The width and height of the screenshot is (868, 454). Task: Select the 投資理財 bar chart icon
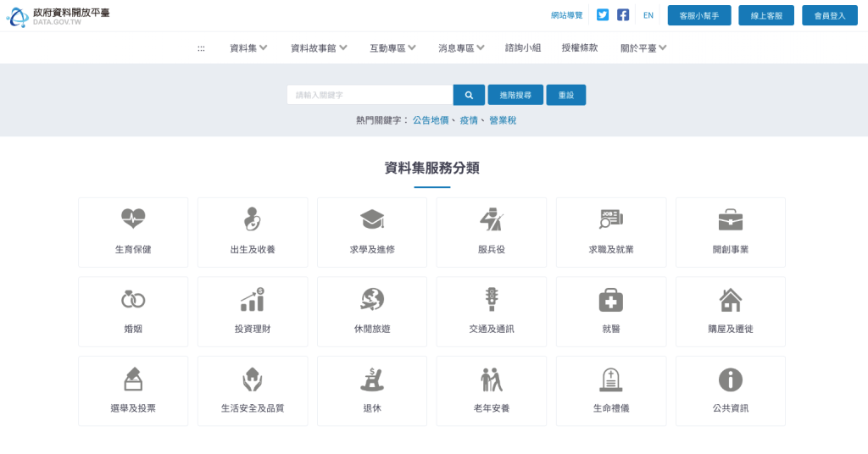point(253,299)
